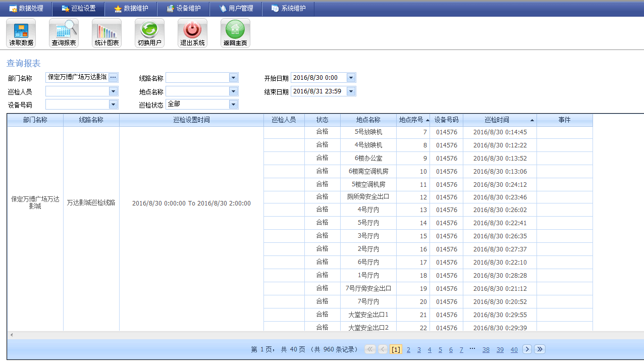This screenshot has width=644, height=361.
Task: Open the 巡检人员 dropdown list
Action: click(113, 91)
